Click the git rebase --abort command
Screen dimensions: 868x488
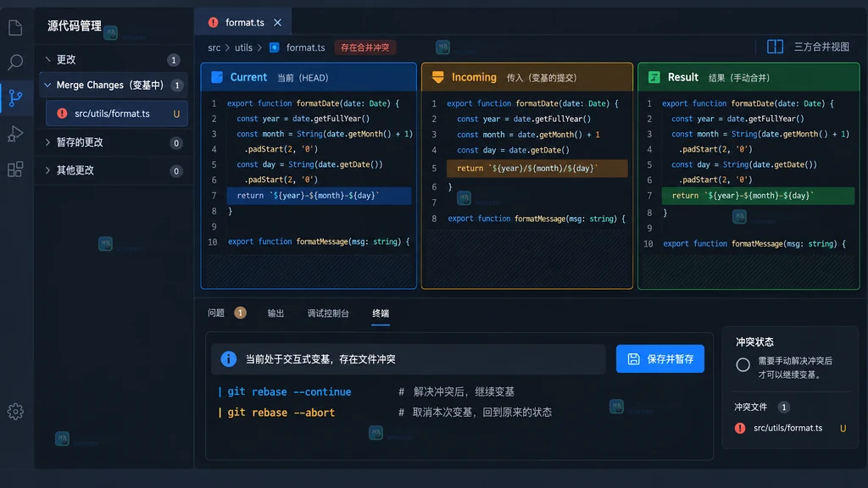pyautogui.click(x=281, y=413)
